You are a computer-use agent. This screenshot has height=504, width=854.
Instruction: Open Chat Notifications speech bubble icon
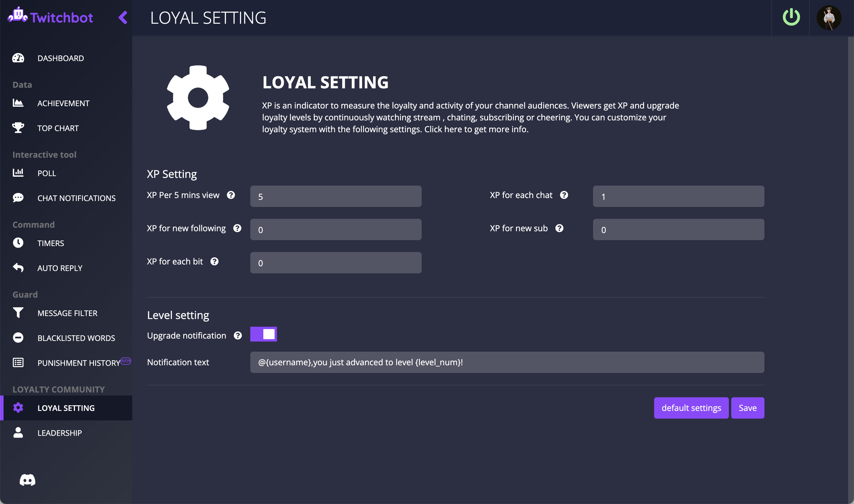(x=18, y=198)
